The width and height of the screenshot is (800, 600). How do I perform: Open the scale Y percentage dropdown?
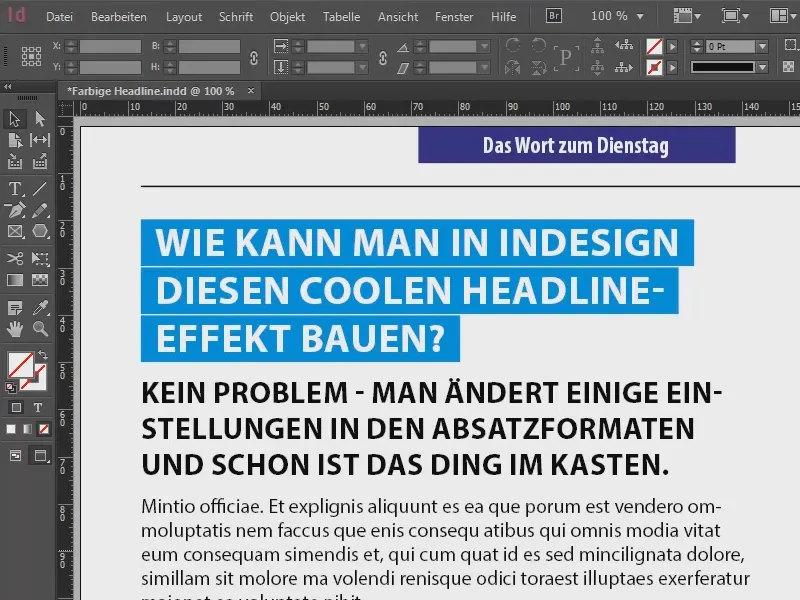click(x=362, y=67)
